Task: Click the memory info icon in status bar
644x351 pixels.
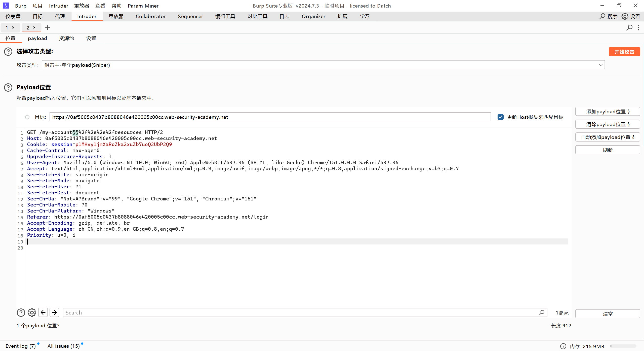Action: coord(563,346)
